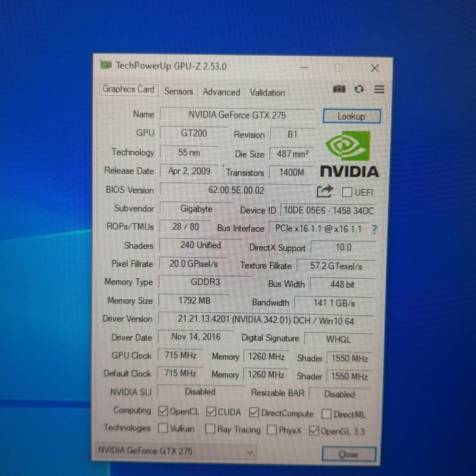Click the Resizable BAR field Disabled
This screenshot has height=476, width=476.
339,394
